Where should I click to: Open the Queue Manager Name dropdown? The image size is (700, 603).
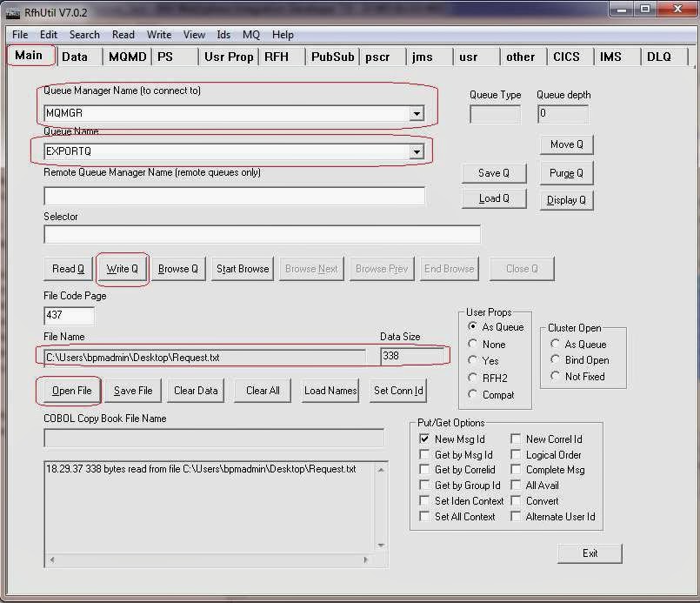tap(417, 113)
